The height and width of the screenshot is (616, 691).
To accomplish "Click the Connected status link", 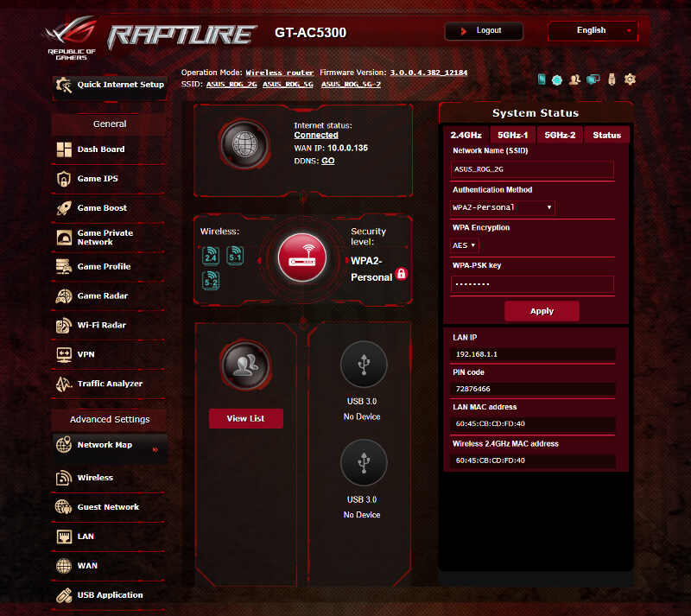I will point(316,135).
